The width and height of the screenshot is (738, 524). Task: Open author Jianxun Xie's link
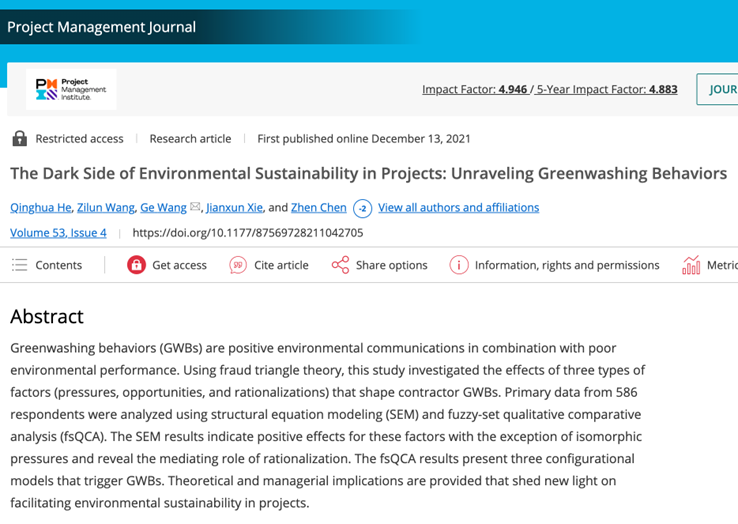234,207
